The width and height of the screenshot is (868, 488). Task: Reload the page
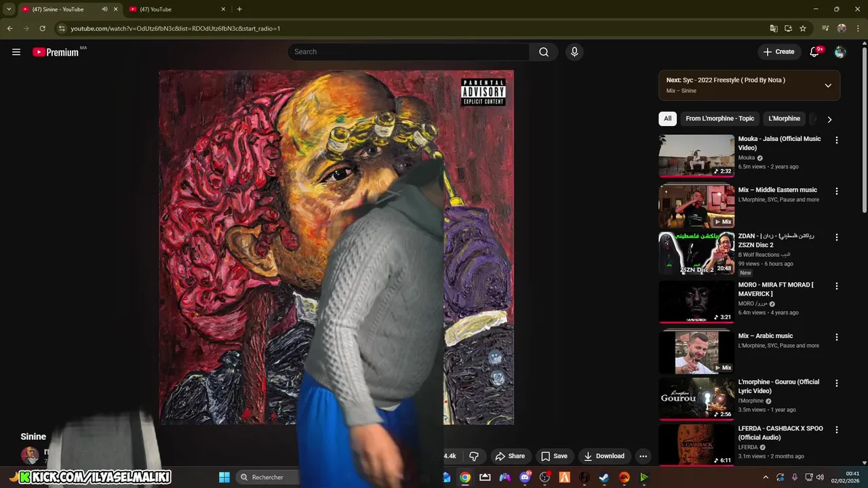click(x=42, y=28)
